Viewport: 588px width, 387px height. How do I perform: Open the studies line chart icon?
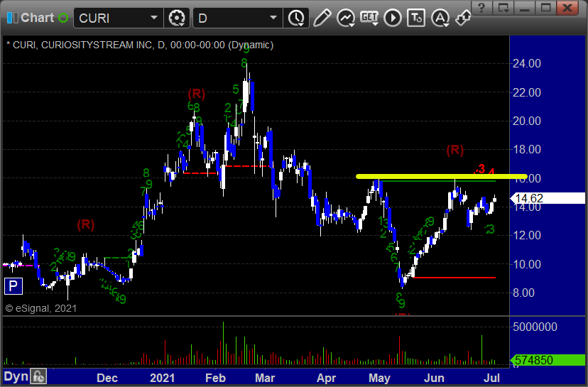tap(346, 18)
